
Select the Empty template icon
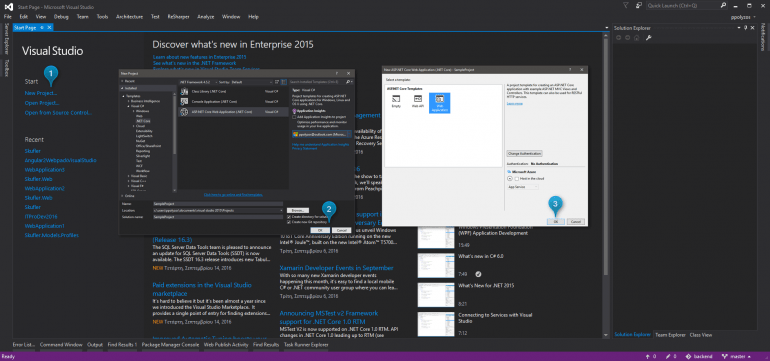(x=396, y=100)
